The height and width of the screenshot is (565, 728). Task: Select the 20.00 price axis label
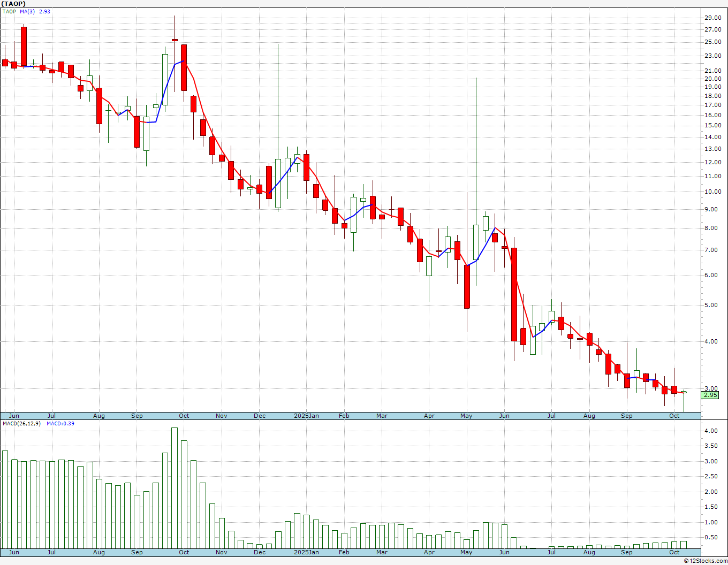(712, 79)
